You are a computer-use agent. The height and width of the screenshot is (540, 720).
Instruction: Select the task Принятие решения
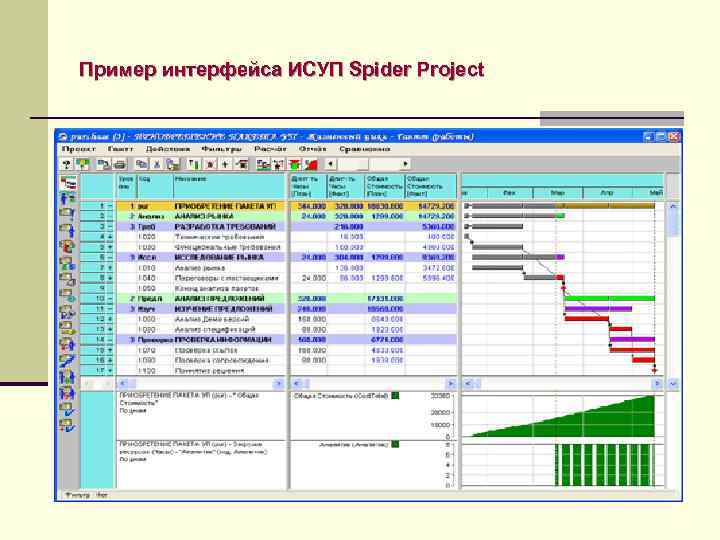click(209, 371)
